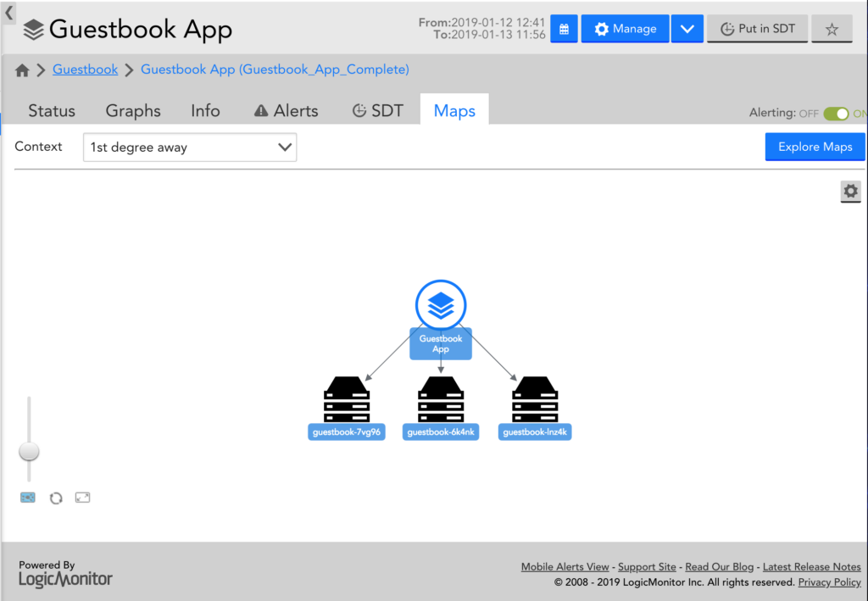Fit the map to the screen
This screenshot has width=868, height=601.
[x=82, y=498]
